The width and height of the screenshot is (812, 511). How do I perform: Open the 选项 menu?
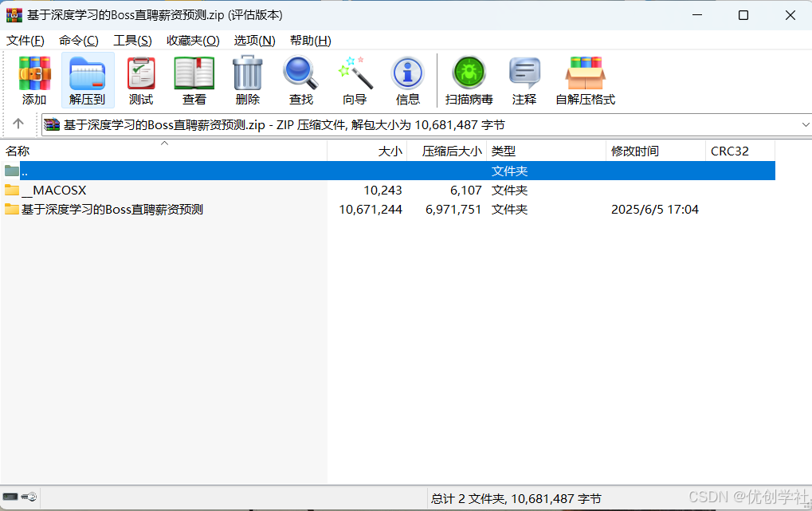click(x=255, y=41)
